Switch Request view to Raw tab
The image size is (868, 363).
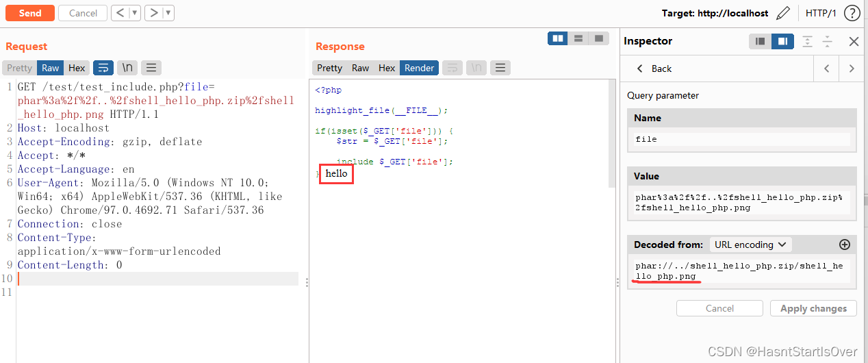click(x=50, y=68)
